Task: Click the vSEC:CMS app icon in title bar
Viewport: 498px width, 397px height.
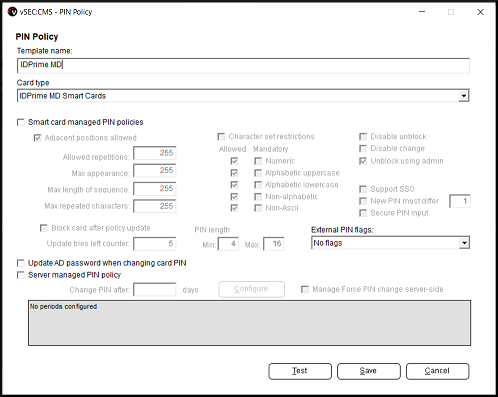Action: pyautogui.click(x=12, y=12)
